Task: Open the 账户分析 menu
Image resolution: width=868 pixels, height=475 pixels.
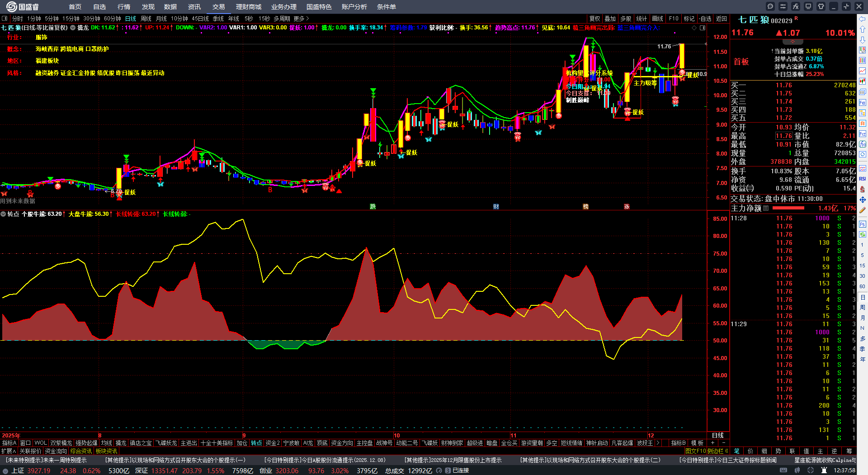Action: point(354,7)
